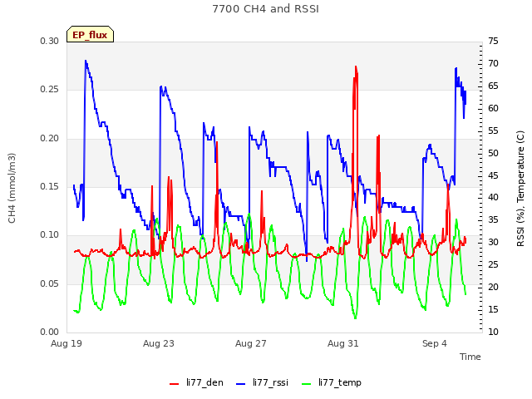Click the 20 right axis tick label

coord(493,287)
